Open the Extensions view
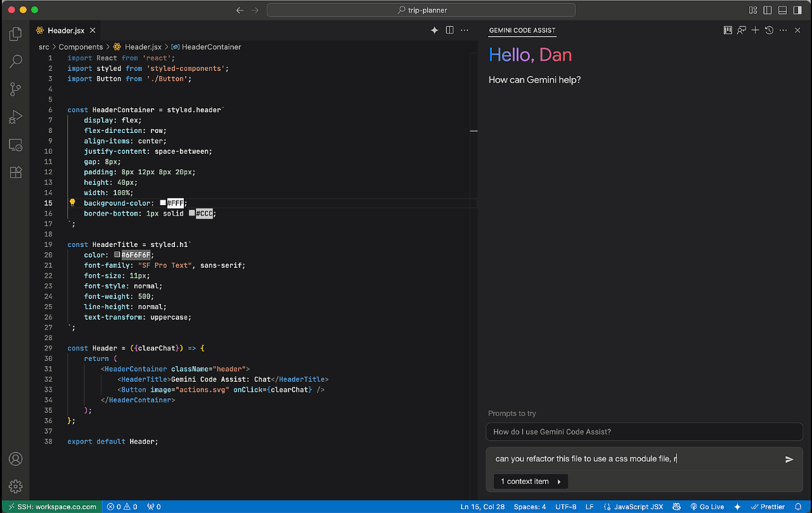Viewport: 812px width, 513px height. pos(15,172)
